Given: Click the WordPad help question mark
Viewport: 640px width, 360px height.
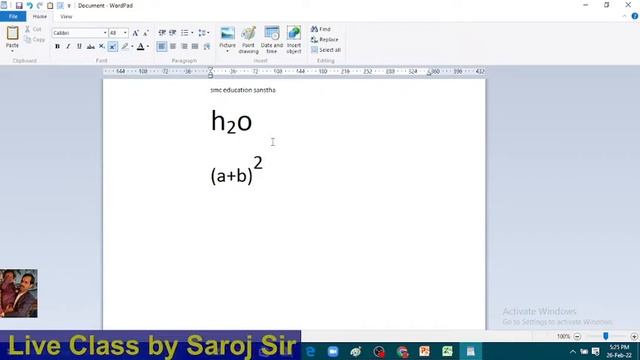Looking at the screenshot, I should pyautogui.click(x=635, y=16).
